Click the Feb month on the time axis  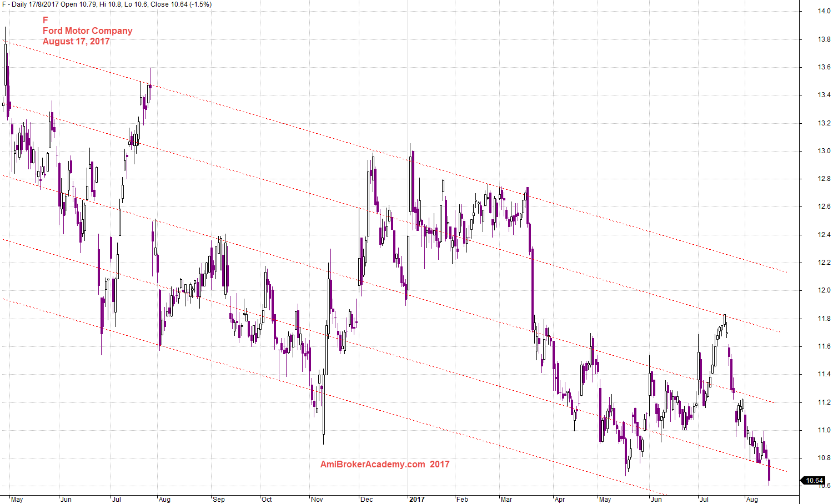pyautogui.click(x=462, y=500)
